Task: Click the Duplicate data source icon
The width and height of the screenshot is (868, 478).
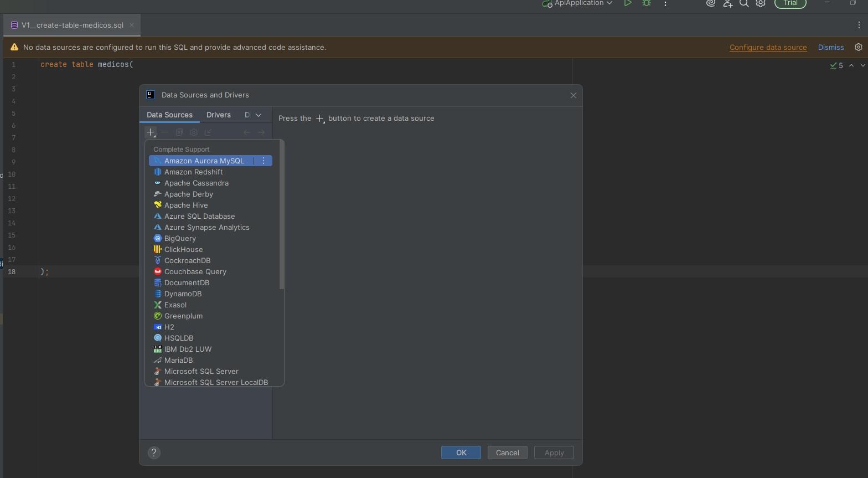Action: pyautogui.click(x=179, y=132)
